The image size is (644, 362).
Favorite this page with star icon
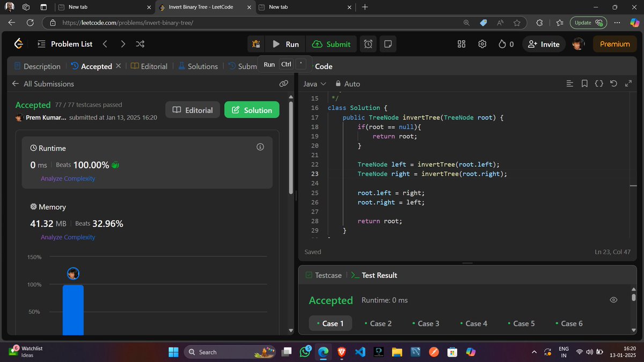point(517,23)
